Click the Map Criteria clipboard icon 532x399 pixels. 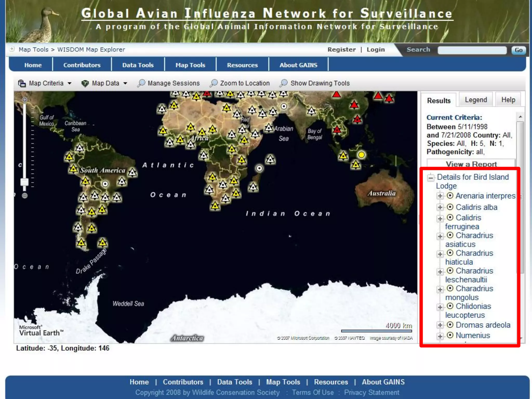tap(22, 83)
